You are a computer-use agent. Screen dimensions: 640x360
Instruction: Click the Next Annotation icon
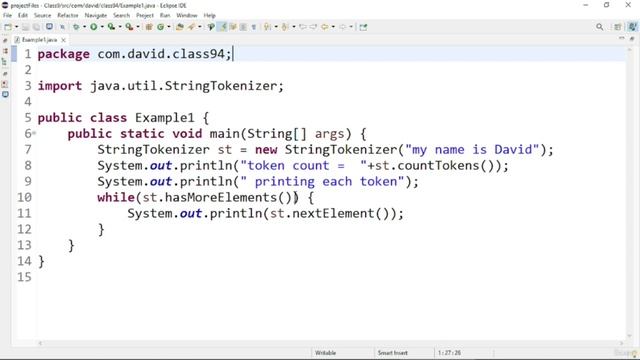coord(267,27)
